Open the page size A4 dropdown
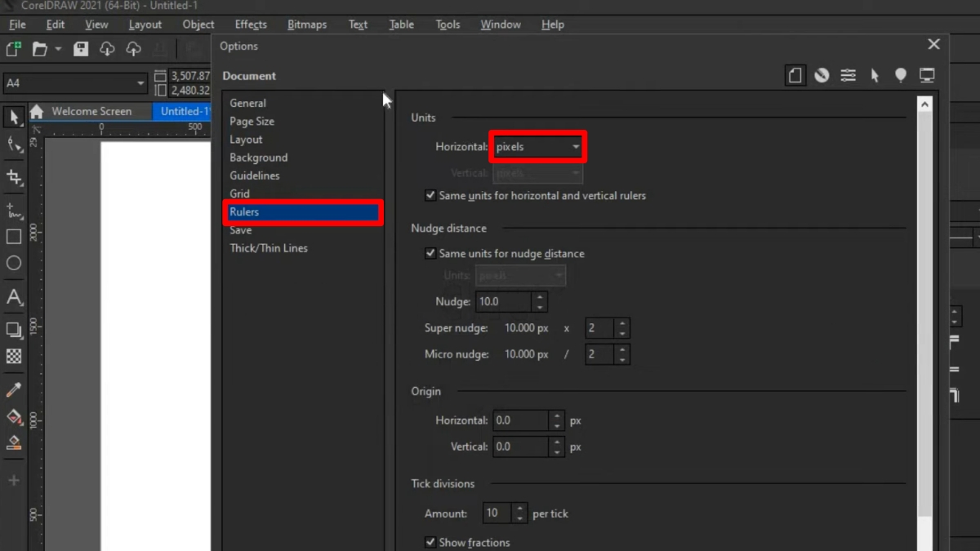This screenshot has height=551, width=980. click(x=75, y=83)
